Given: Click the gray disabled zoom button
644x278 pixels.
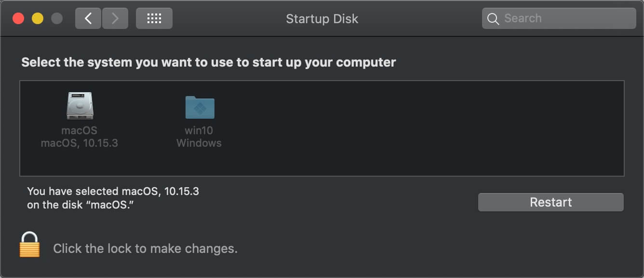Looking at the screenshot, I should (57, 19).
